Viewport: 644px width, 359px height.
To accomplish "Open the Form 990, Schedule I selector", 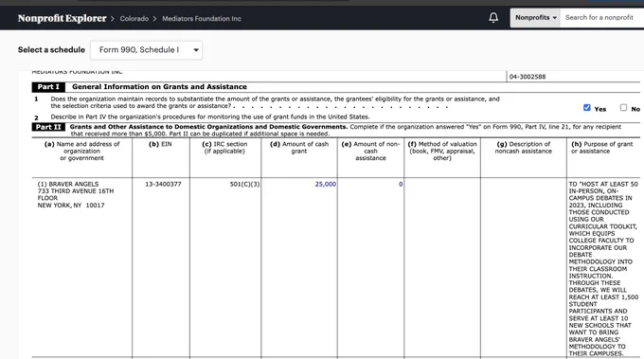I will [146, 50].
